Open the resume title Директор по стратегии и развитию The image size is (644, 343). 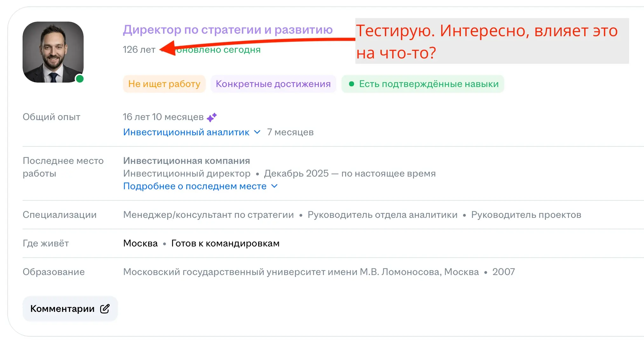pos(228,30)
